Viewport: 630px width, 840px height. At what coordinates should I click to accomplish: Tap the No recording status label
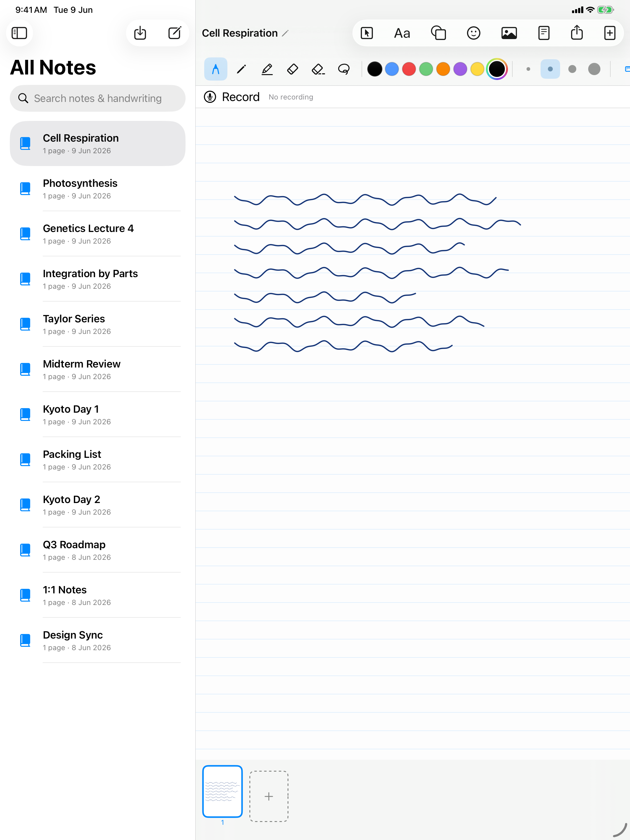(x=291, y=97)
